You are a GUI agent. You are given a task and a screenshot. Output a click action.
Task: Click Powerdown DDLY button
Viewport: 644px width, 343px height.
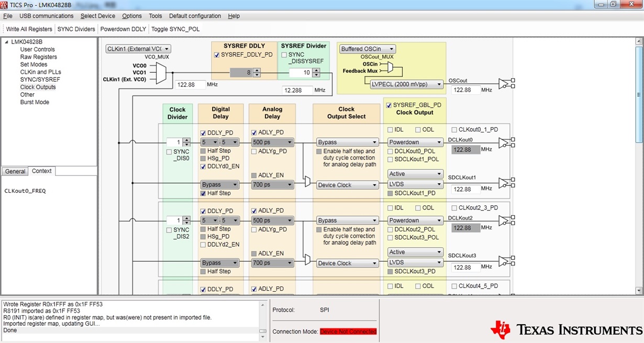click(124, 29)
